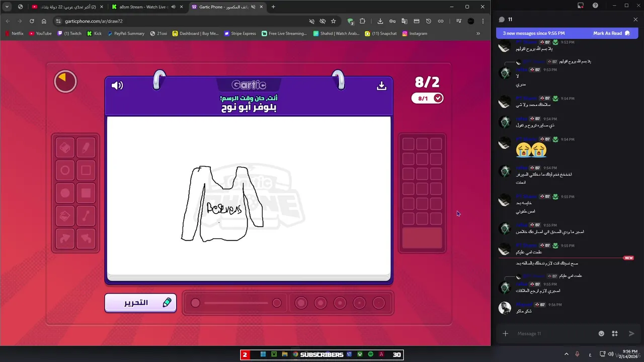Close the Gartic Phone tab
644x362 pixels.
[x=262, y=7]
